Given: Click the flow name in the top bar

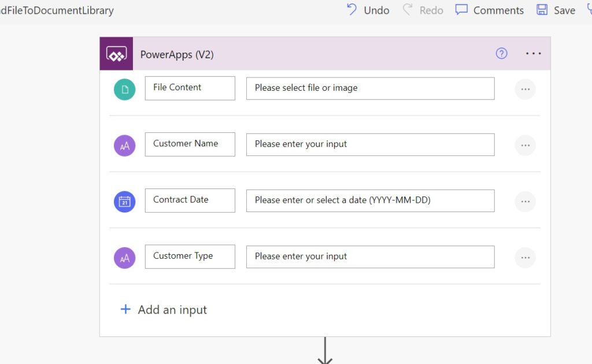Looking at the screenshot, I should click(58, 10).
